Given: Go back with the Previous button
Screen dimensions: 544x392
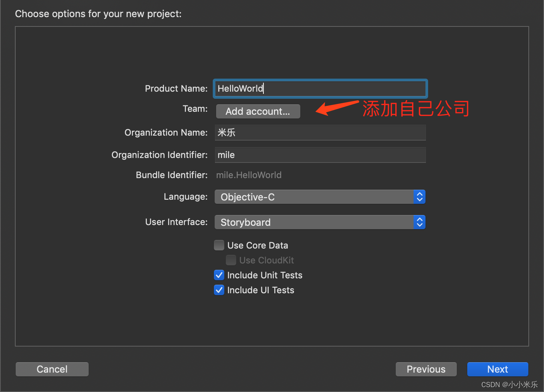Looking at the screenshot, I should (x=426, y=369).
